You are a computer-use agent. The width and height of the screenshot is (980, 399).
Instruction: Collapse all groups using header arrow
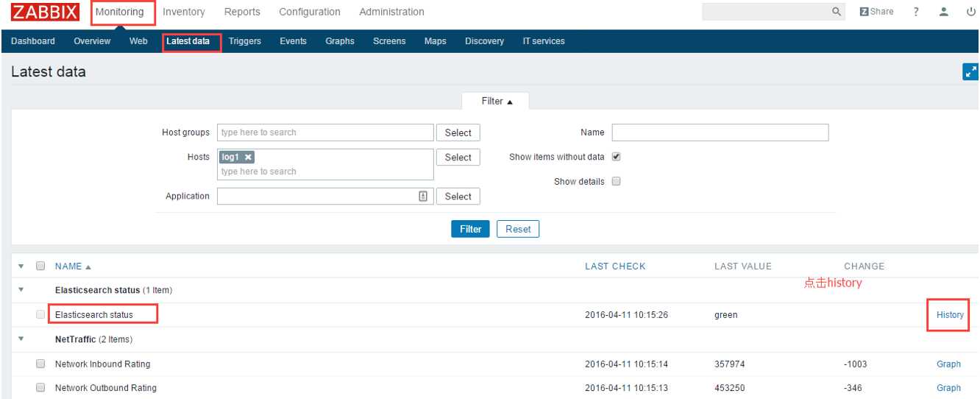point(21,266)
